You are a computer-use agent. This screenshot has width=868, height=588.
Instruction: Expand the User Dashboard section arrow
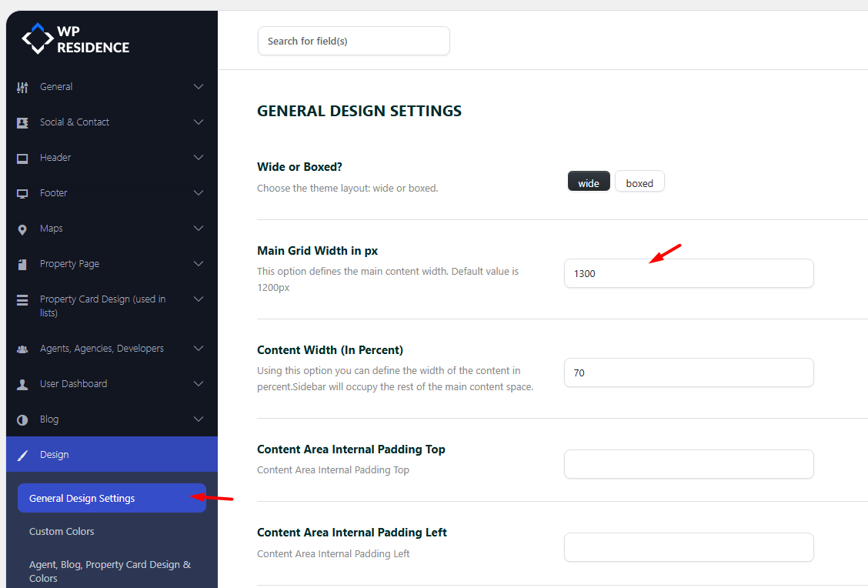click(x=199, y=384)
